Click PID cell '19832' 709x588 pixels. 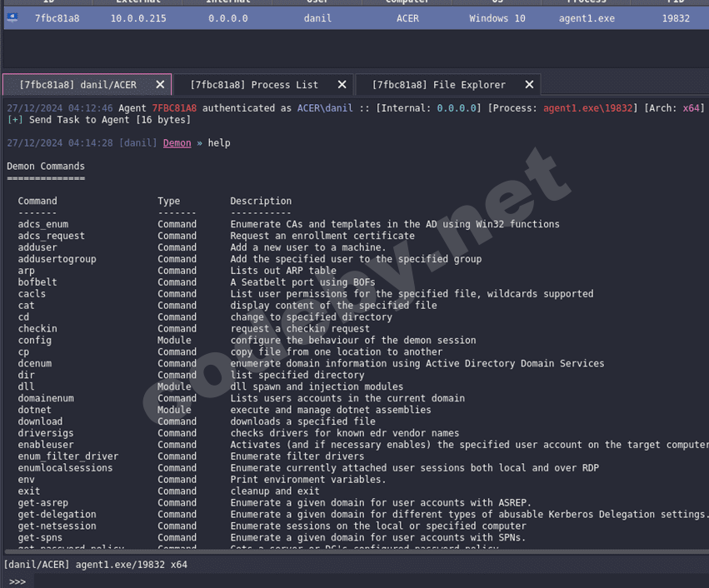(676, 18)
